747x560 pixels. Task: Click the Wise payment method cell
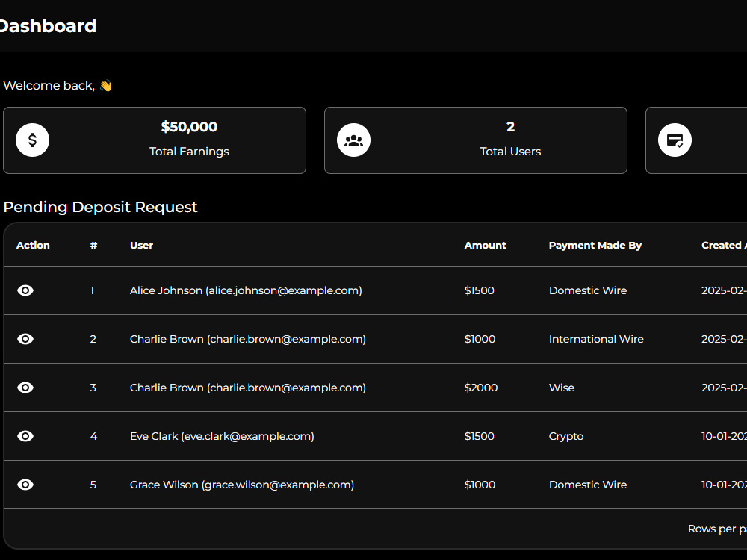click(x=561, y=388)
